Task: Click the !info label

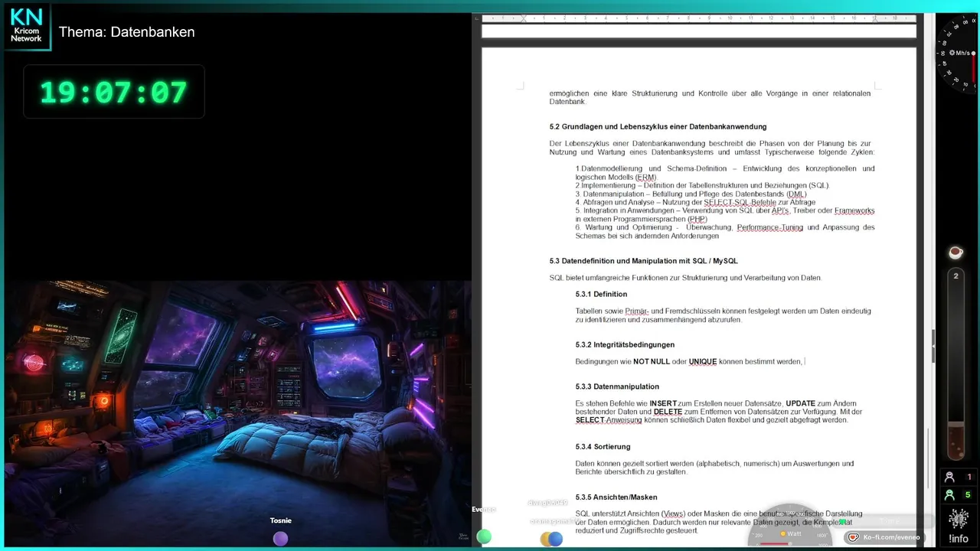Action: tap(958, 539)
